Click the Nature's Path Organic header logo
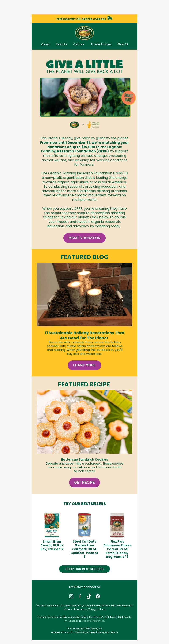Viewport: 169px width, 644px height. click(84, 33)
